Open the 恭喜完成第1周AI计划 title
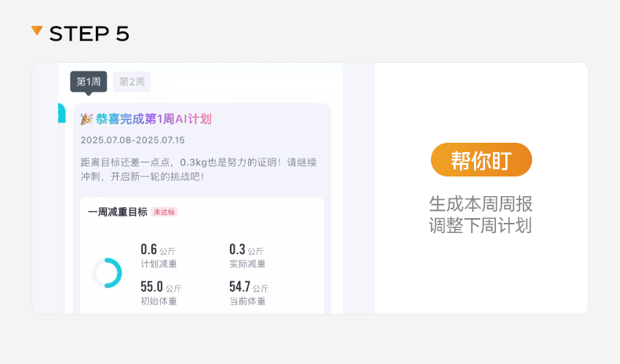The image size is (620, 364). coord(154,119)
